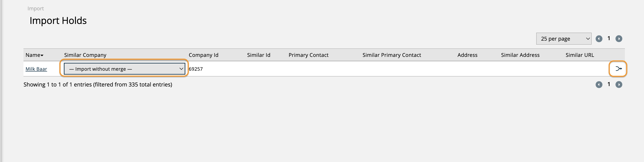The height and width of the screenshot is (162, 644).
Task: Click the Similar Address column header
Action: tap(520, 55)
